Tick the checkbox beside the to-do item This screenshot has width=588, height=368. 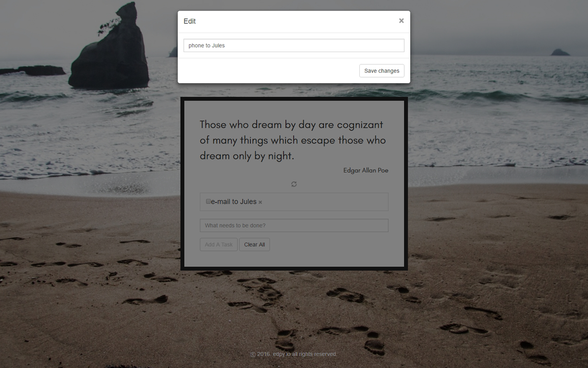(x=208, y=201)
